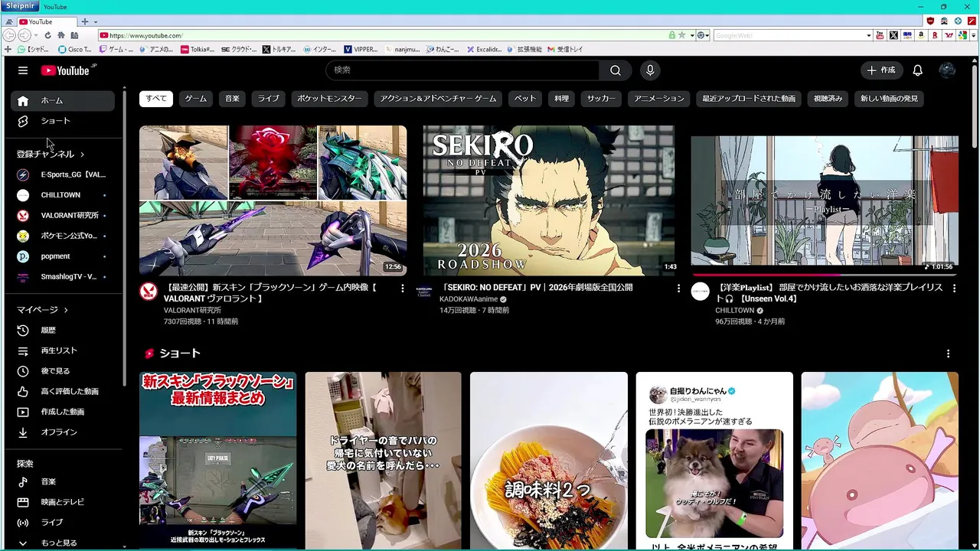Screen dimensions: 980x551
Task: Open options menu for SEKIRO video
Action: 678,289
